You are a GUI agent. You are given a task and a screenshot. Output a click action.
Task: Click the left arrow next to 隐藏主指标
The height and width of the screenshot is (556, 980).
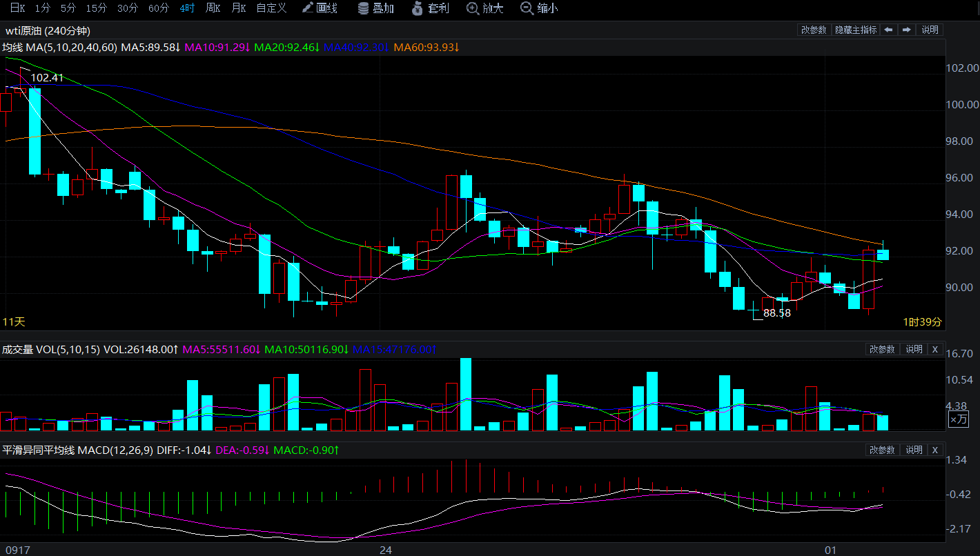click(x=889, y=30)
